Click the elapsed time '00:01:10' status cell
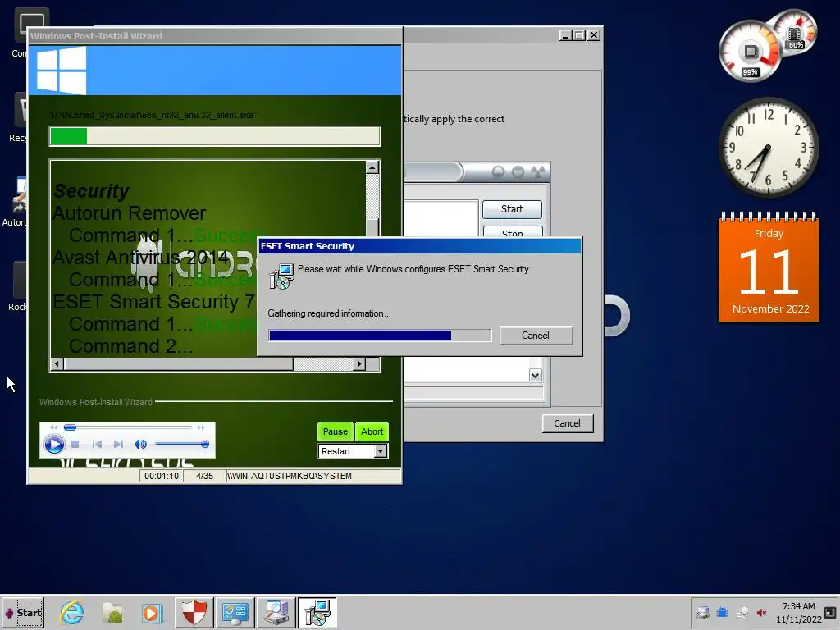840x630 pixels. (162, 476)
